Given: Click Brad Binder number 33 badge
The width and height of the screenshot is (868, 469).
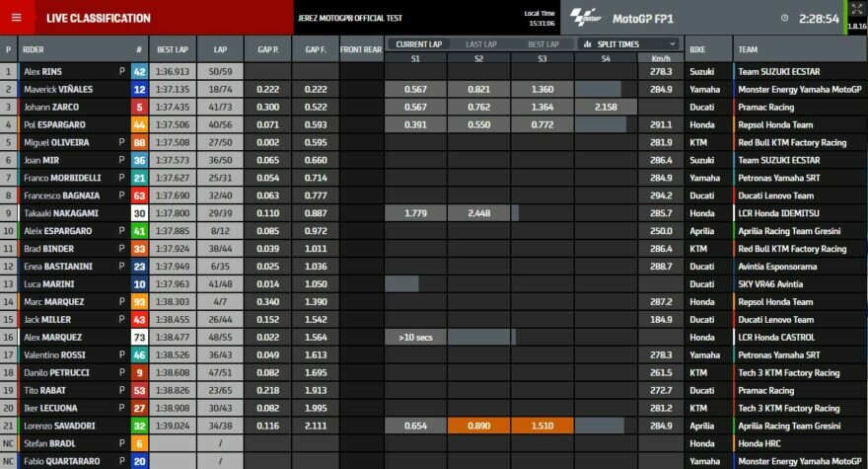Looking at the screenshot, I should pos(139,249).
